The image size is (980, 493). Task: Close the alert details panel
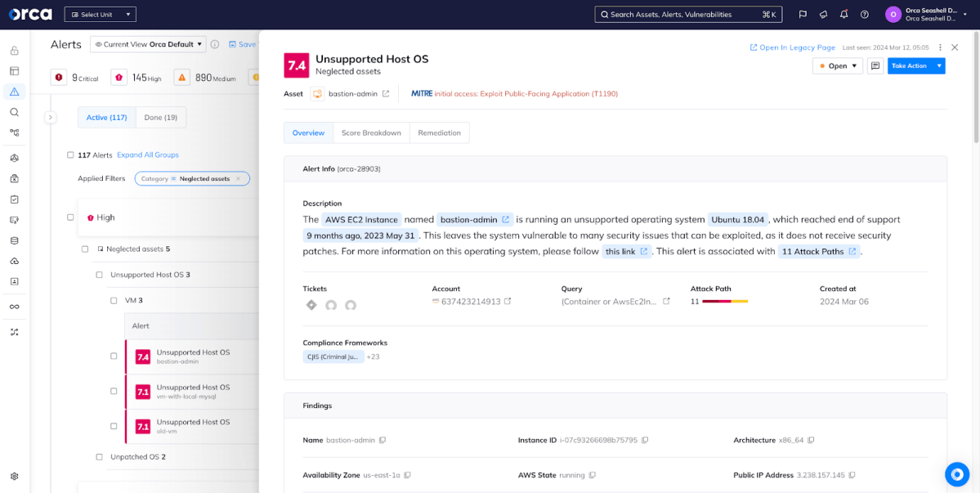pos(955,47)
